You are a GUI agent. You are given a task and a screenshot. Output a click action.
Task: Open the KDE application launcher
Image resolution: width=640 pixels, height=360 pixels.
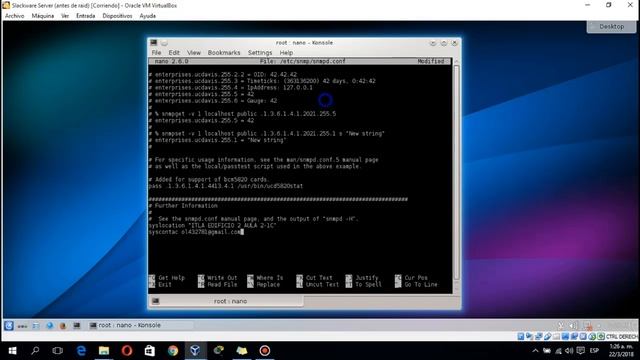[x=9, y=325]
